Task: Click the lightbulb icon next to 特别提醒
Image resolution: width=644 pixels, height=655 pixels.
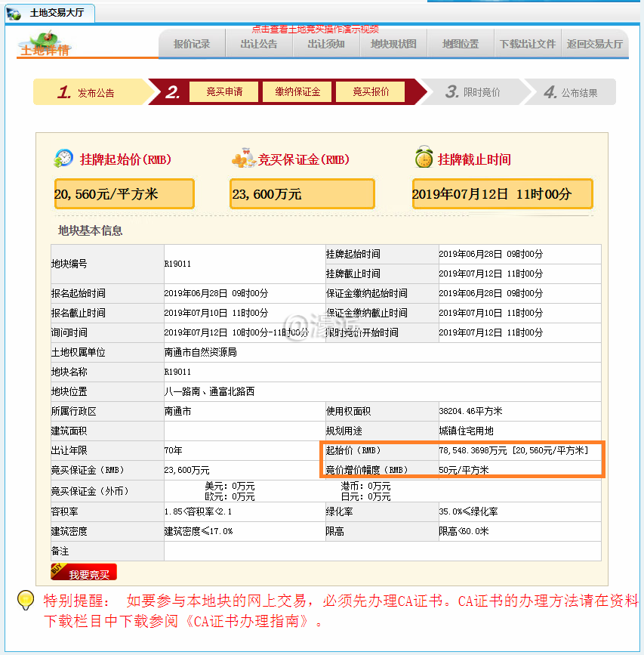Action: coord(26,601)
